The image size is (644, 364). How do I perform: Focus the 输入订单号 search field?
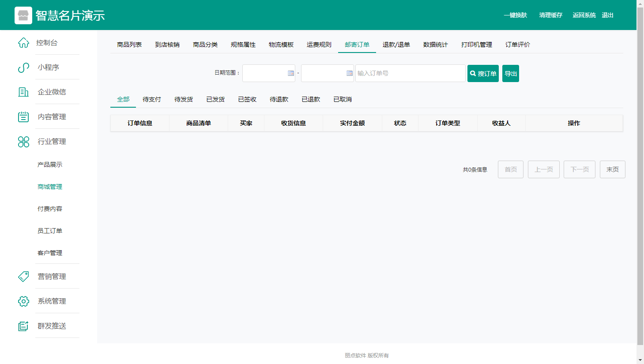(411, 73)
